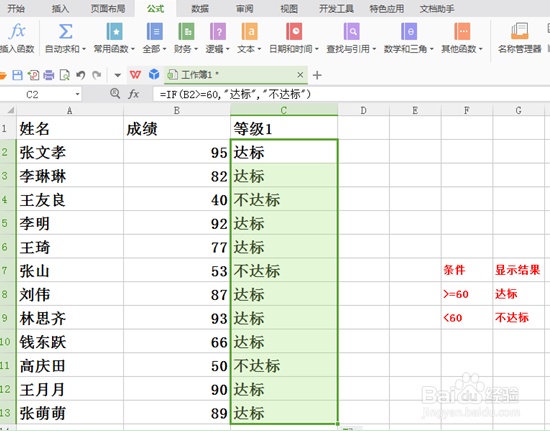Viewport: 550px width, 431px height.
Task: Expand the quick access toolbar customize arrow
Action: [118, 75]
